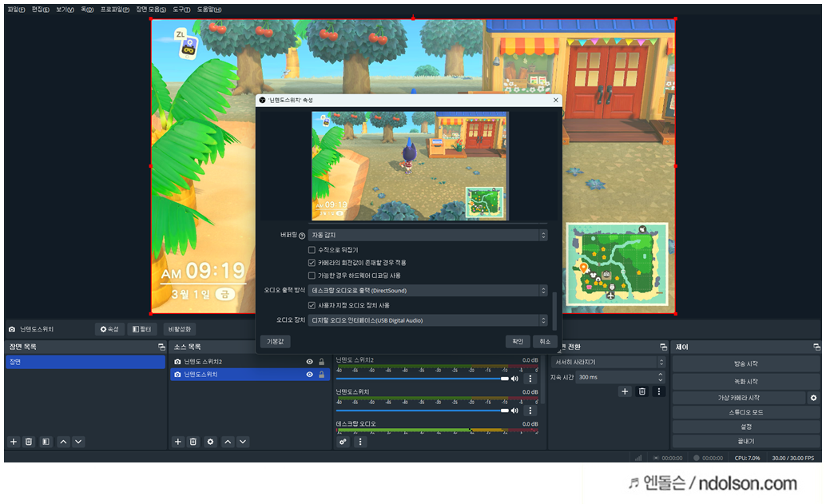Click properties dialog vertical scrollbar
826x504 pixels.
click(x=554, y=311)
